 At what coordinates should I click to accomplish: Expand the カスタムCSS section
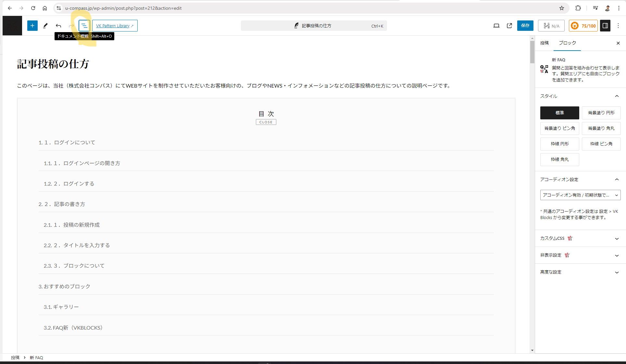(x=580, y=238)
